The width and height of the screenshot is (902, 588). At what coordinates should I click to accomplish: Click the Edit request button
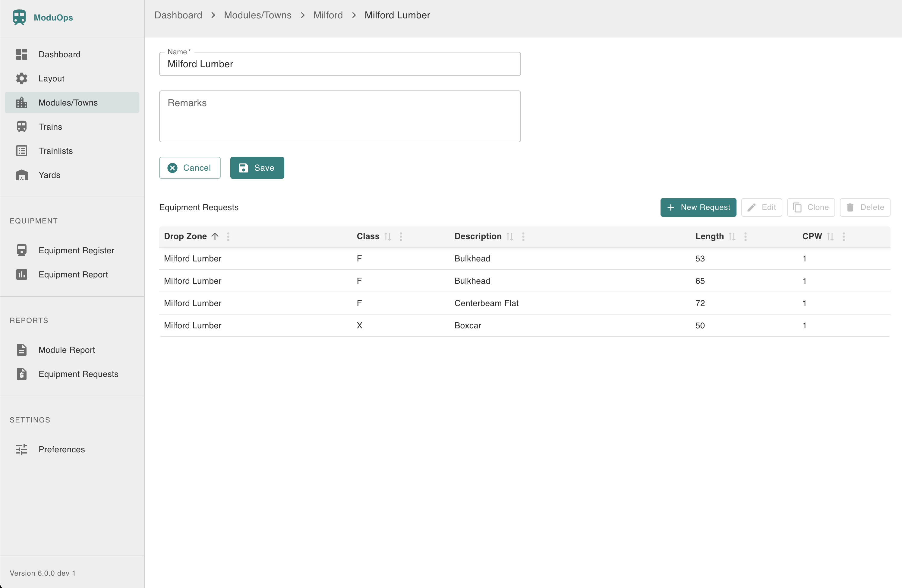click(x=762, y=207)
